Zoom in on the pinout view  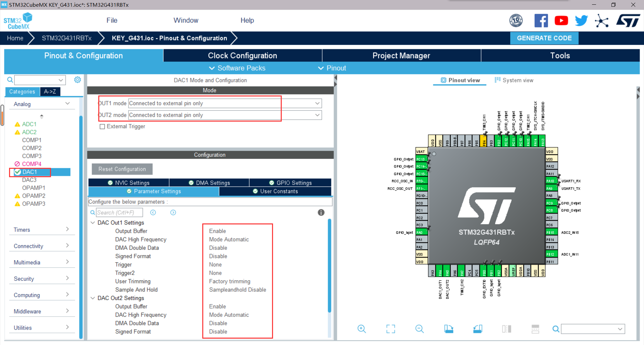(362, 329)
